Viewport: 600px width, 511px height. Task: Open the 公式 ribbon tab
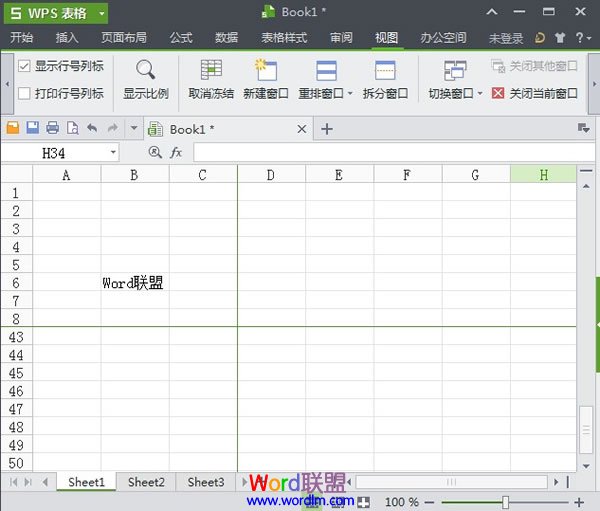181,38
